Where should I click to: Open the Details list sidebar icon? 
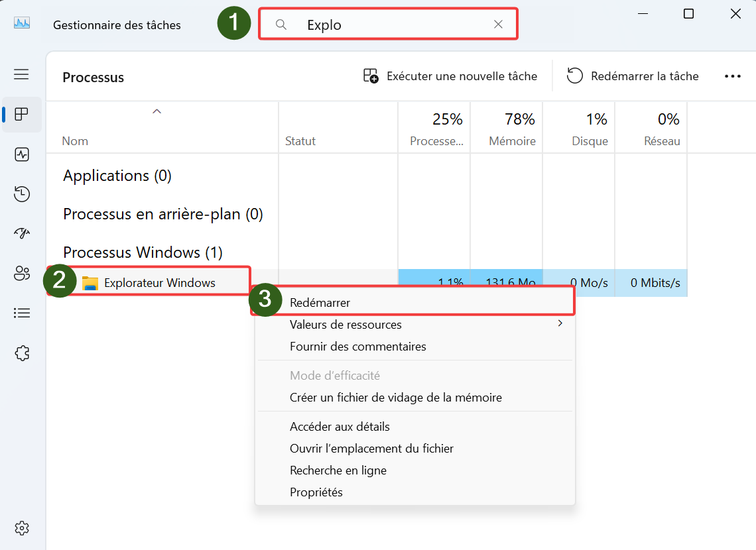point(21,313)
